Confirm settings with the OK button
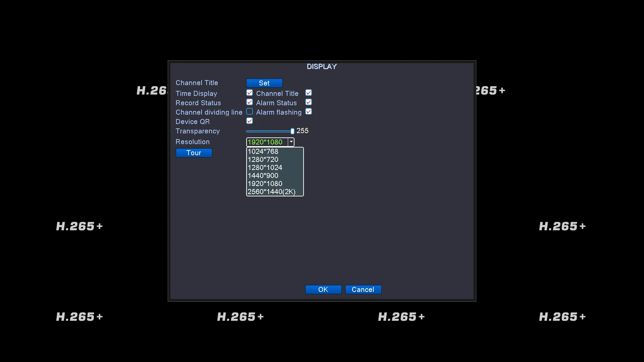This screenshot has height=362, width=644. coord(323,290)
